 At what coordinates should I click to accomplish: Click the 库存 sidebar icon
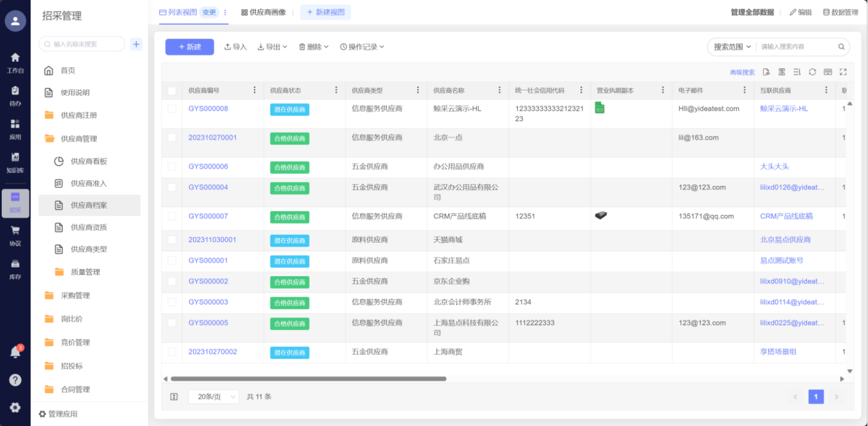(x=15, y=269)
